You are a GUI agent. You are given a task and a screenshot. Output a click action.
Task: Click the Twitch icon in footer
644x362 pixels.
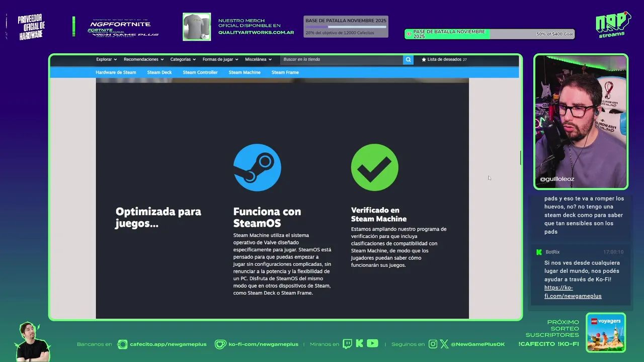[347, 344]
